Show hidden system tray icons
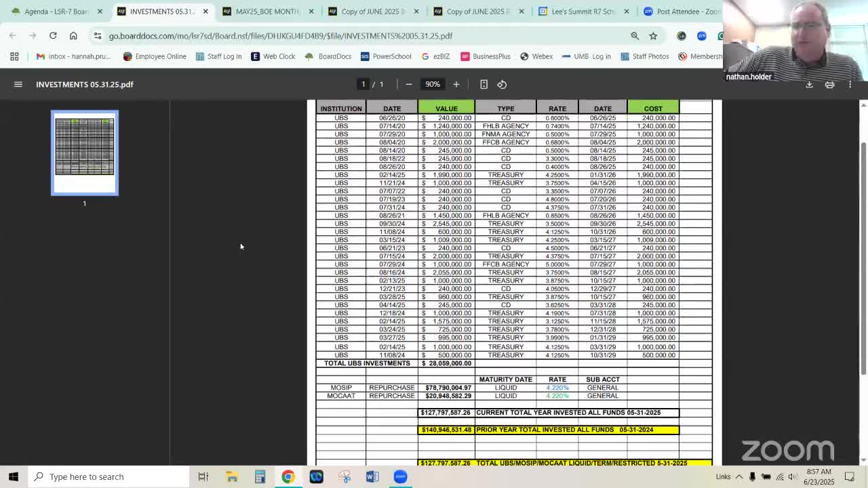This screenshot has width=868, height=488. click(x=739, y=476)
